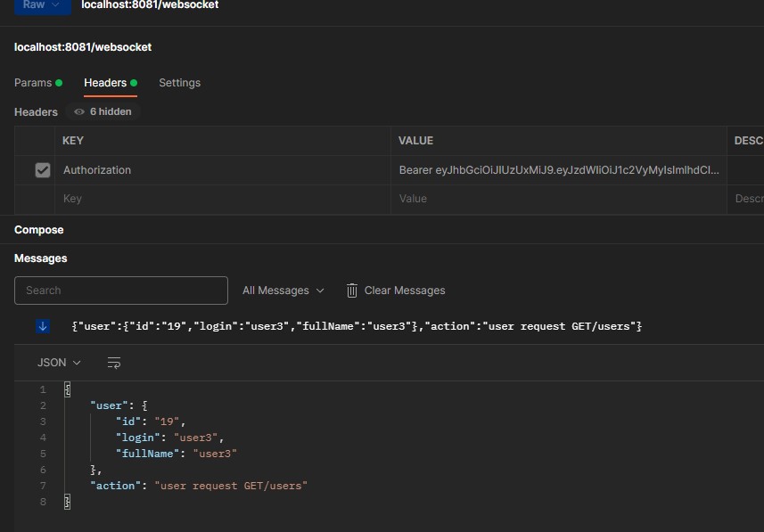The image size is (764, 532).
Task: Click the Clear Messages button label
Action: [405, 291]
